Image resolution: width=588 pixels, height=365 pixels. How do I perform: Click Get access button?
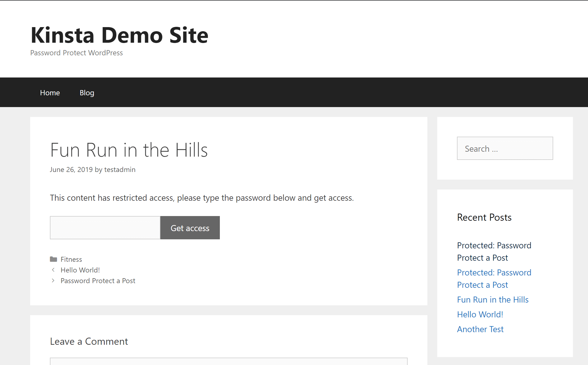189,228
